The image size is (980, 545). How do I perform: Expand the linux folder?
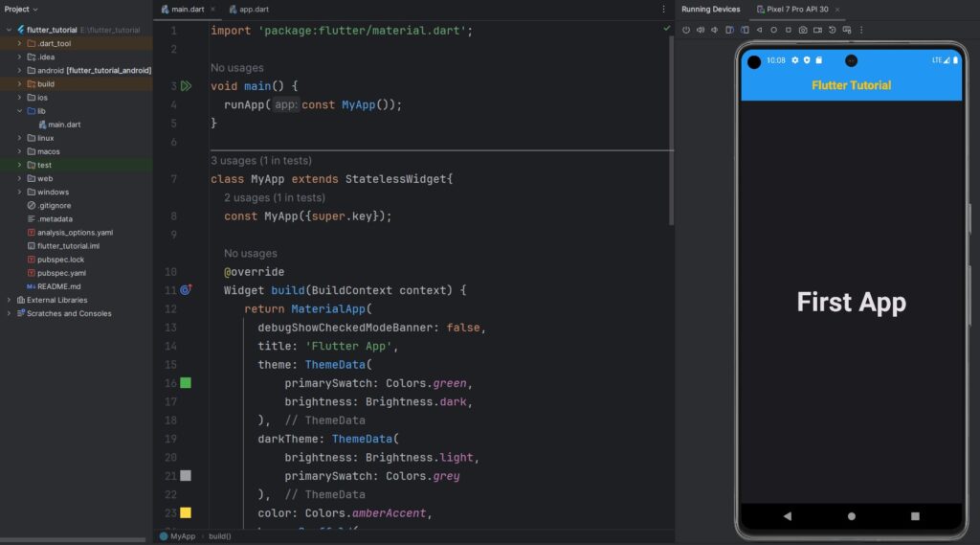(19, 138)
